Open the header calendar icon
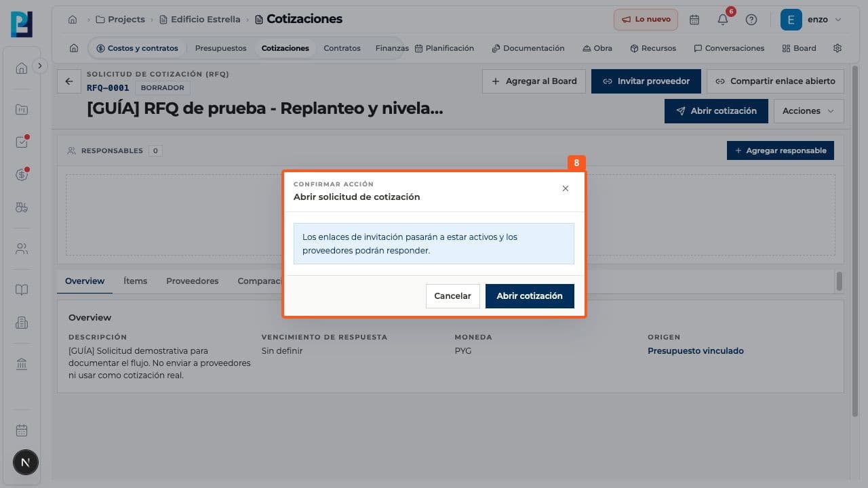This screenshot has height=488, width=868. point(694,20)
